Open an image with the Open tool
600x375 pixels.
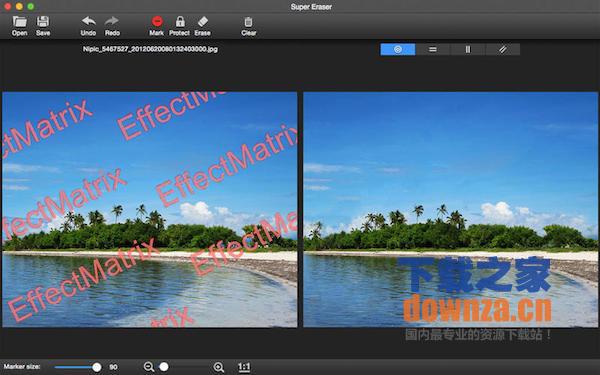[x=20, y=26]
